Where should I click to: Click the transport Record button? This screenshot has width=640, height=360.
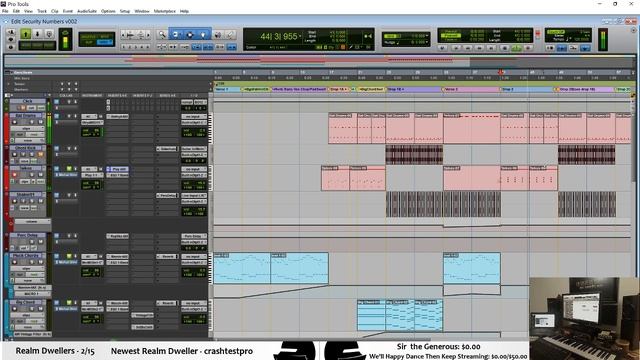coord(528,48)
